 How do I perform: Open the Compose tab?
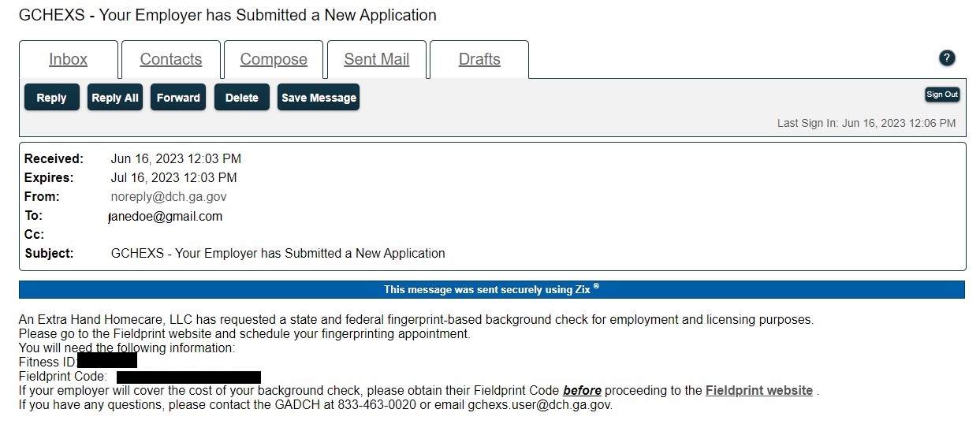274,59
